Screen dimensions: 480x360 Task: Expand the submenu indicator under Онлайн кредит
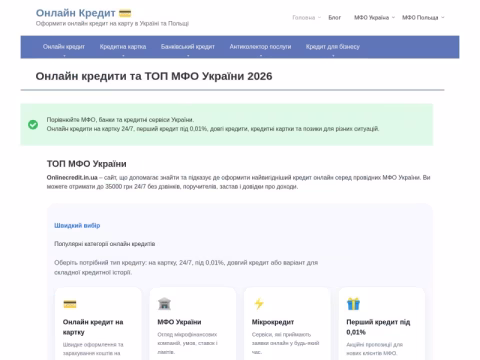(64, 55)
